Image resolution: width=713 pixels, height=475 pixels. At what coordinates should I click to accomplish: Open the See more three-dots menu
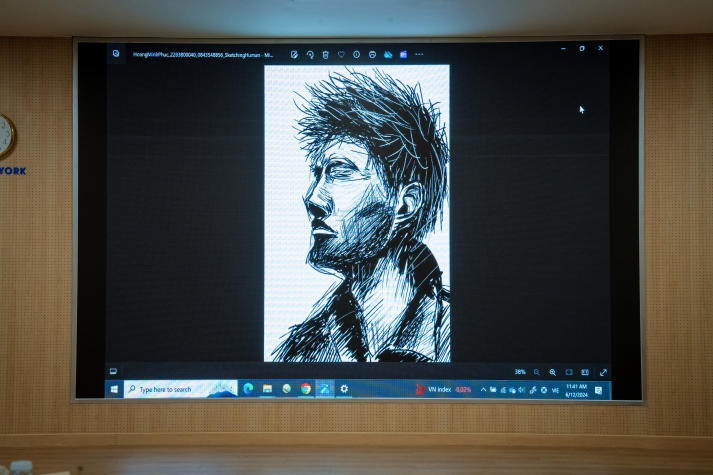coord(419,55)
